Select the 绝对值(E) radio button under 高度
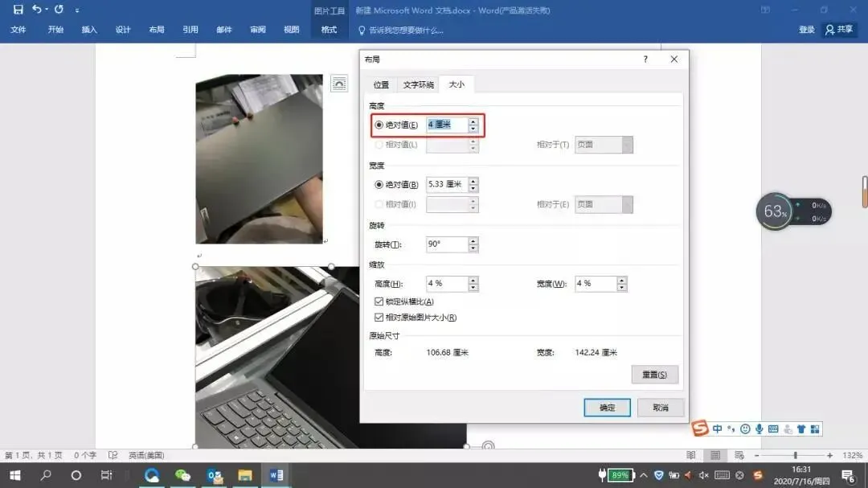The width and height of the screenshot is (868, 488). pyautogui.click(x=377, y=125)
